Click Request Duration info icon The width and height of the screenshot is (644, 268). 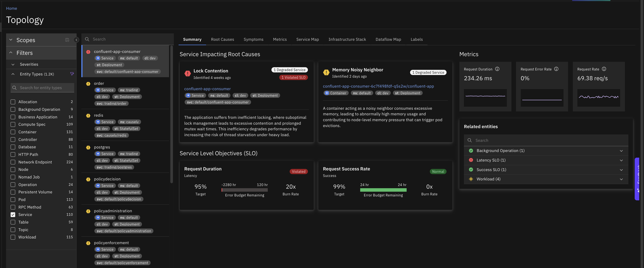pos(497,69)
